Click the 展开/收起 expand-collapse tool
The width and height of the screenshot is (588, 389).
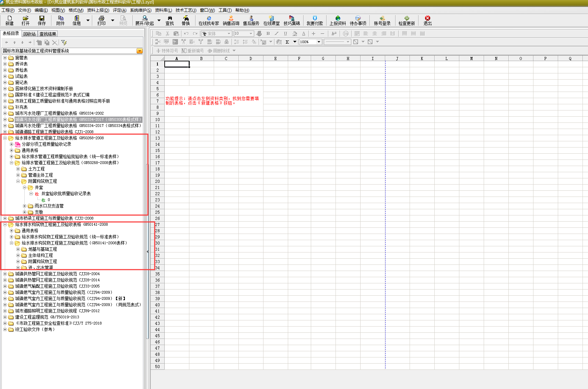pyautogui.click(x=145, y=20)
